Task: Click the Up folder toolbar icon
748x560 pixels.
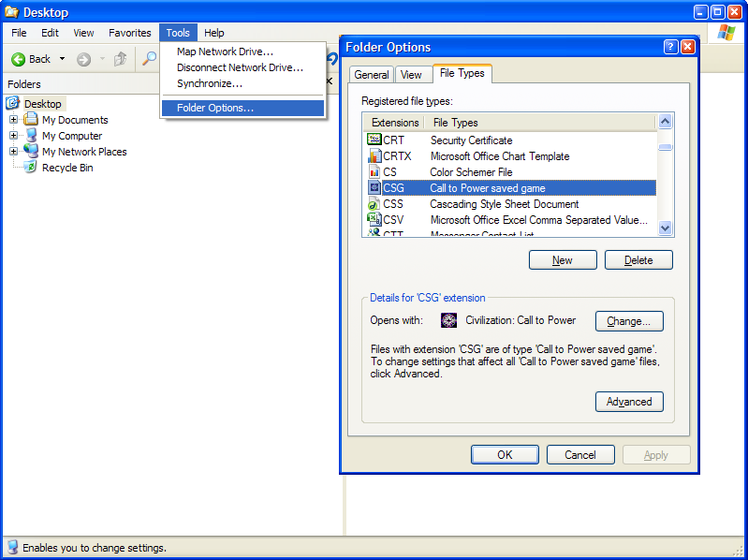Action: pyautogui.click(x=120, y=59)
